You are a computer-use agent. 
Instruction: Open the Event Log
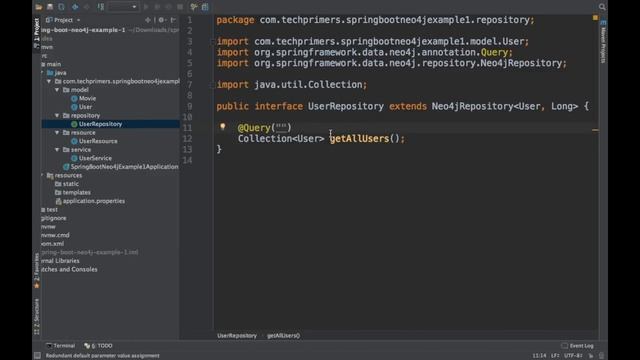(x=578, y=346)
